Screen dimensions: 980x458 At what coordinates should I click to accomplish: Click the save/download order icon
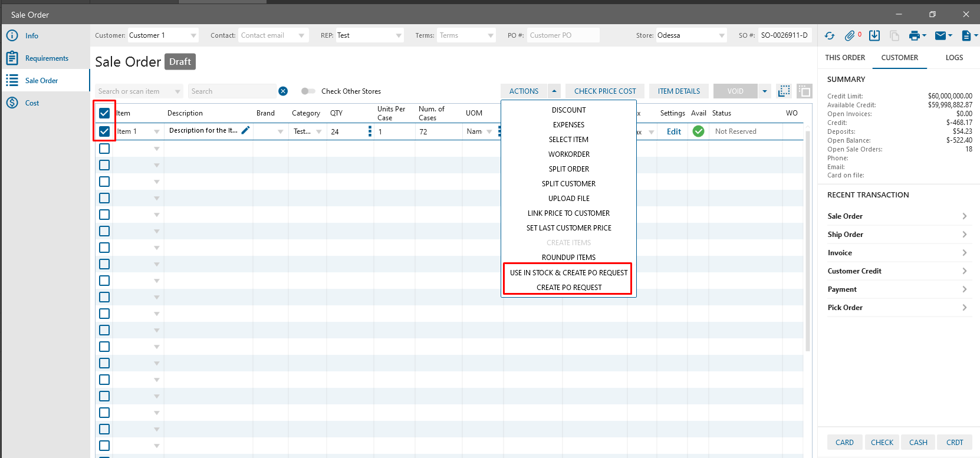pyautogui.click(x=874, y=36)
